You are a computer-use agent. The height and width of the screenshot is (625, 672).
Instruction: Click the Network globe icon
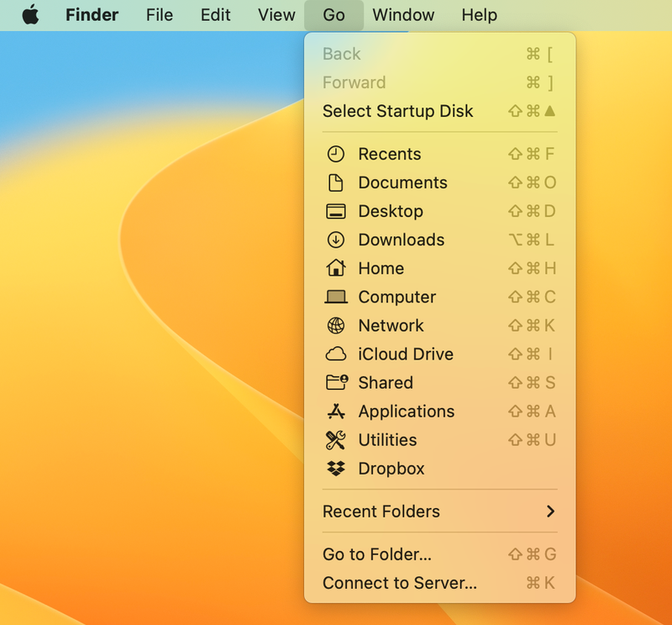tap(336, 325)
